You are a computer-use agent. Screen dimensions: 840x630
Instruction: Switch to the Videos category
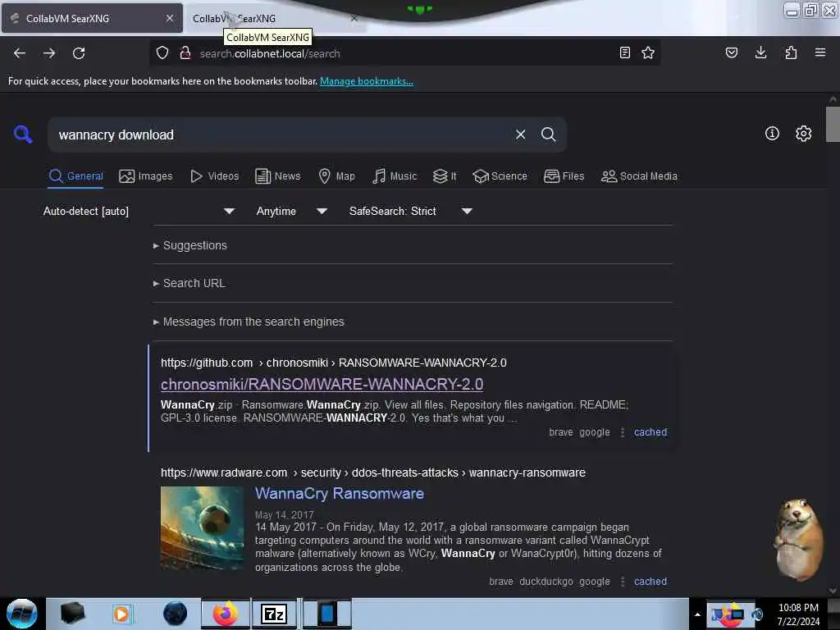[x=214, y=176]
